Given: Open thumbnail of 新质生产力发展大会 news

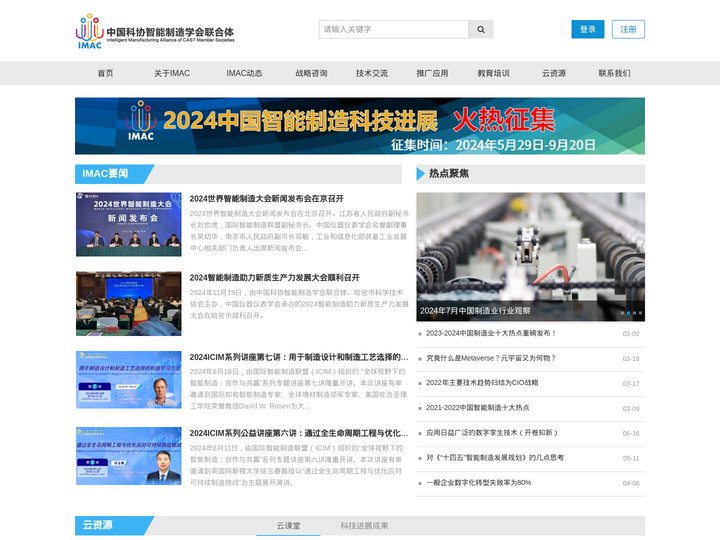Looking at the screenshot, I should (x=129, y=304).
